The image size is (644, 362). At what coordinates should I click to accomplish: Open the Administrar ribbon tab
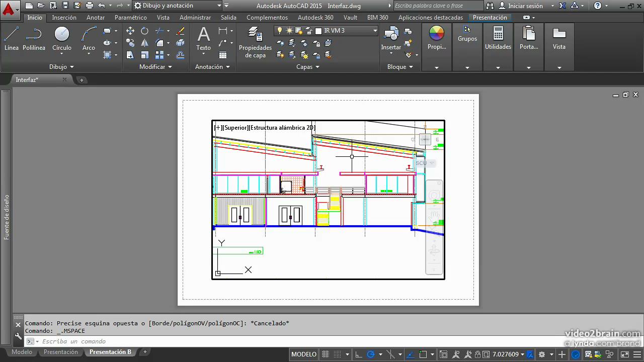click(195, 17)
